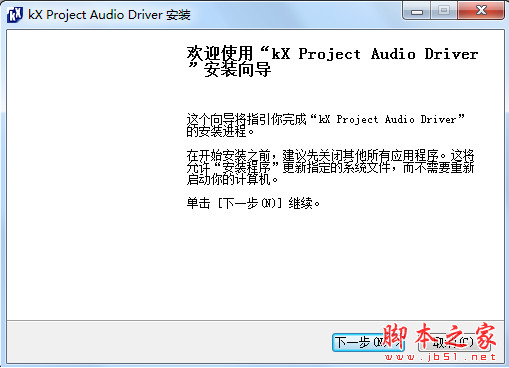This screenshot has width=509, height=368.
Task: Click the 取消(C) cancel button
Action: 454,342
